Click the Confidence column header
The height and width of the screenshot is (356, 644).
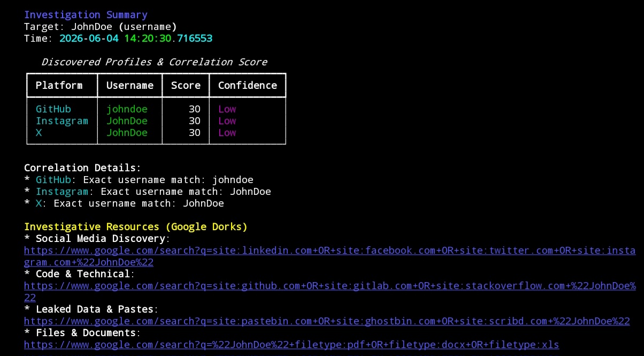[x=248, y=86]
